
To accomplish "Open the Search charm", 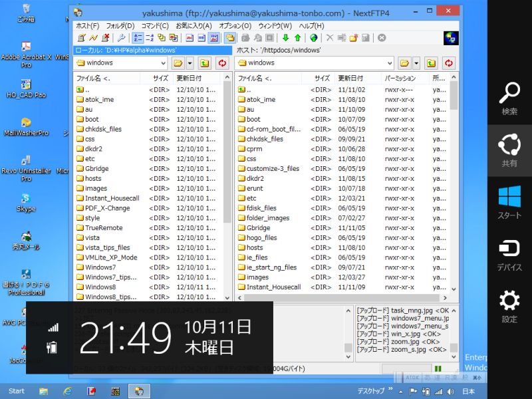I will 509,98.
